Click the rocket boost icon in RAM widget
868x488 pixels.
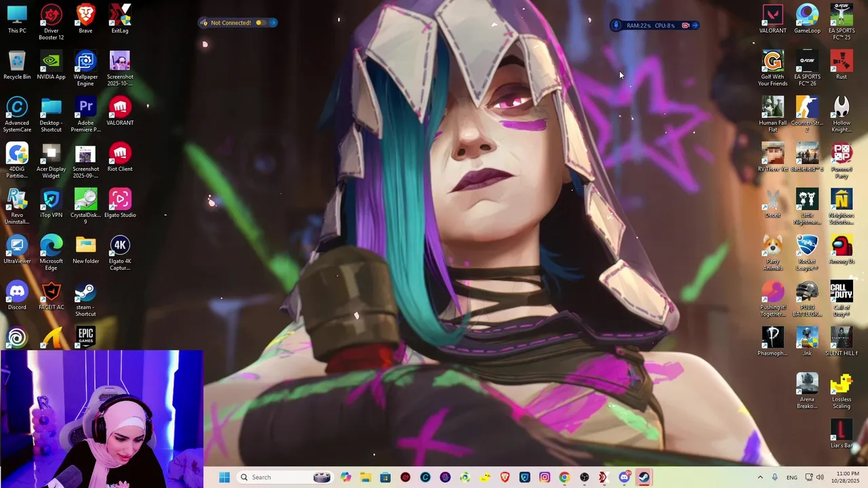coord(616,25)
